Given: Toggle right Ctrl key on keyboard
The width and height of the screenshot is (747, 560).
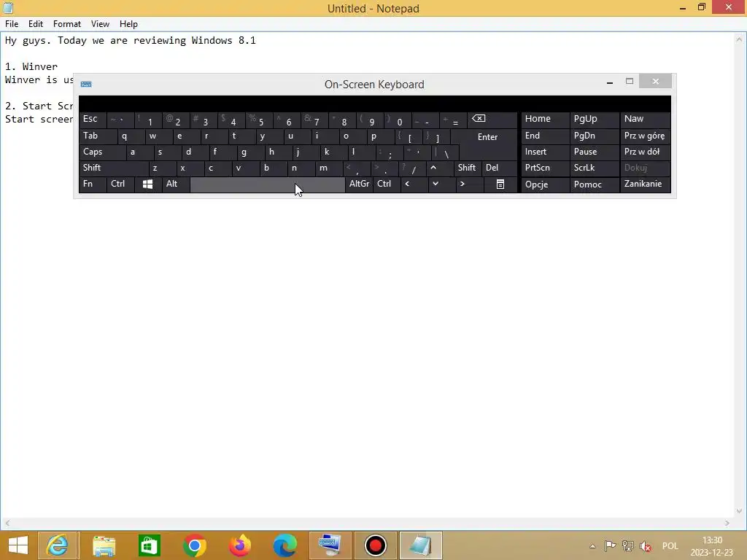Looking at the screenshot, I should pyautogui.click(x=387, y=184).
